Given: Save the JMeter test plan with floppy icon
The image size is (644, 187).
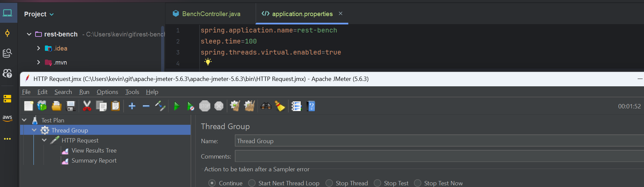Looking at the screenshot, I should 71,106.
